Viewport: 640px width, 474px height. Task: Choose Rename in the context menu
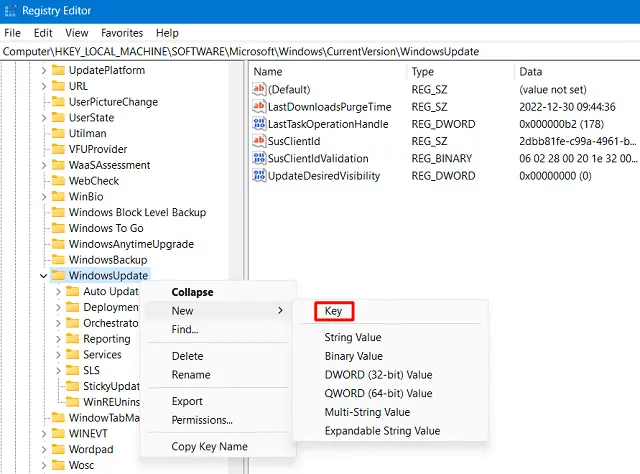(x=218, y=374)
